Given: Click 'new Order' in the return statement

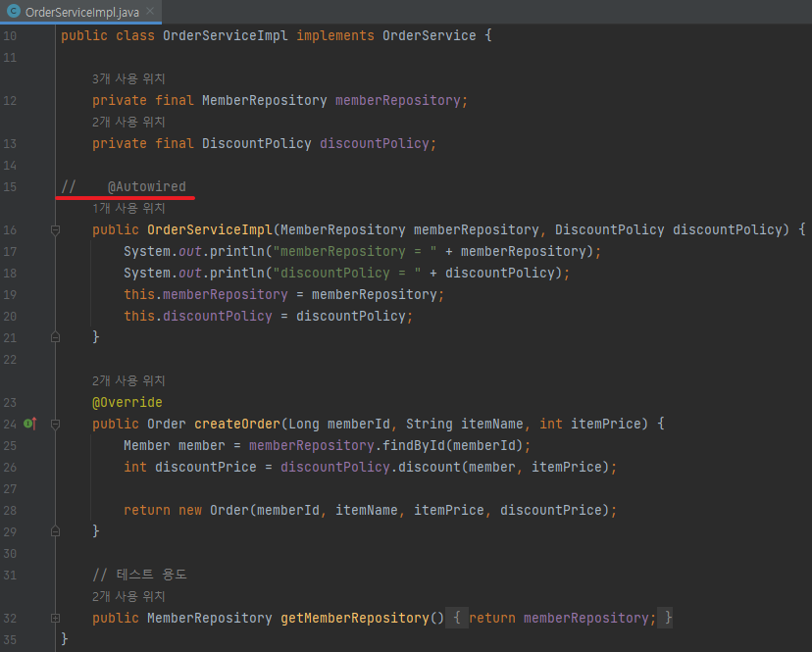Looking at the screenshot, I should 214,510.
